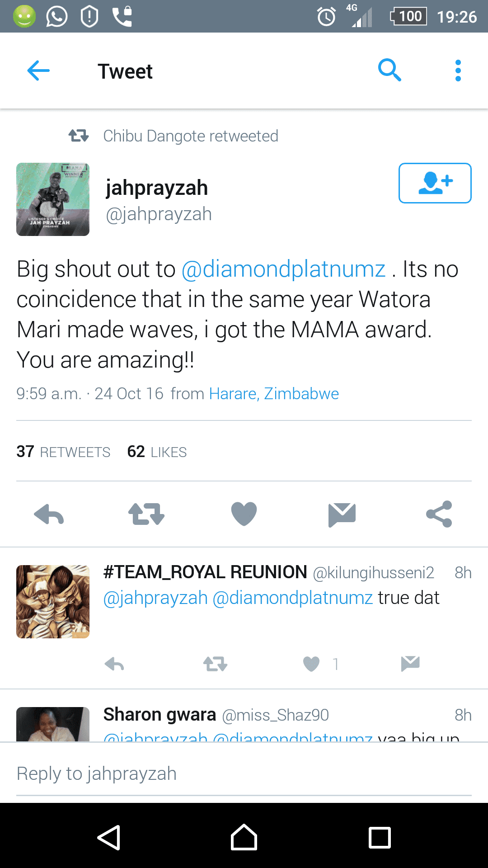Open search with the magnifier icon
The width and height of the screenshot is (488, 868).
point(389,71)
